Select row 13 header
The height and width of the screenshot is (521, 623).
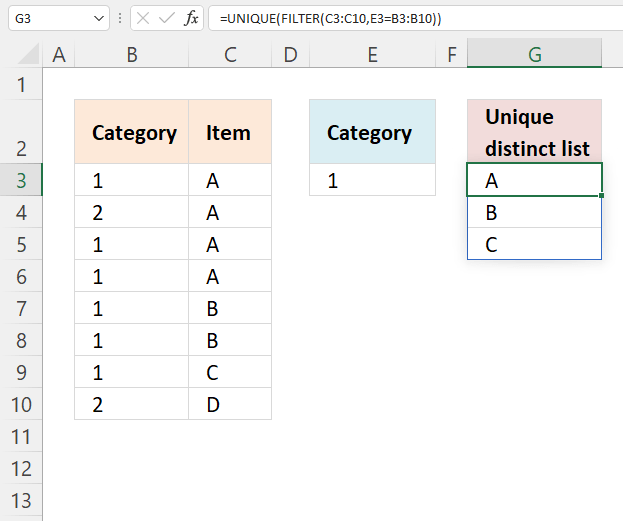point(21,500)
